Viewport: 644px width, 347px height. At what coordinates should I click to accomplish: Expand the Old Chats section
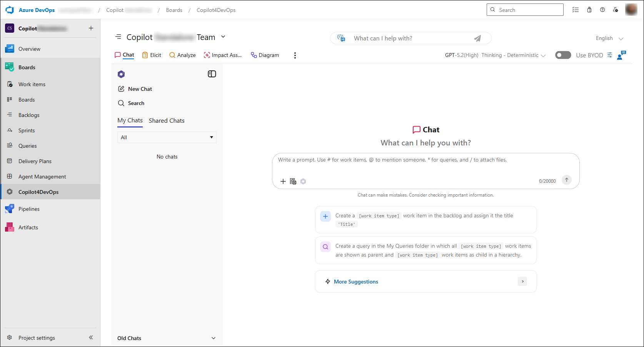pyautogui.click(x=167, y=338)
